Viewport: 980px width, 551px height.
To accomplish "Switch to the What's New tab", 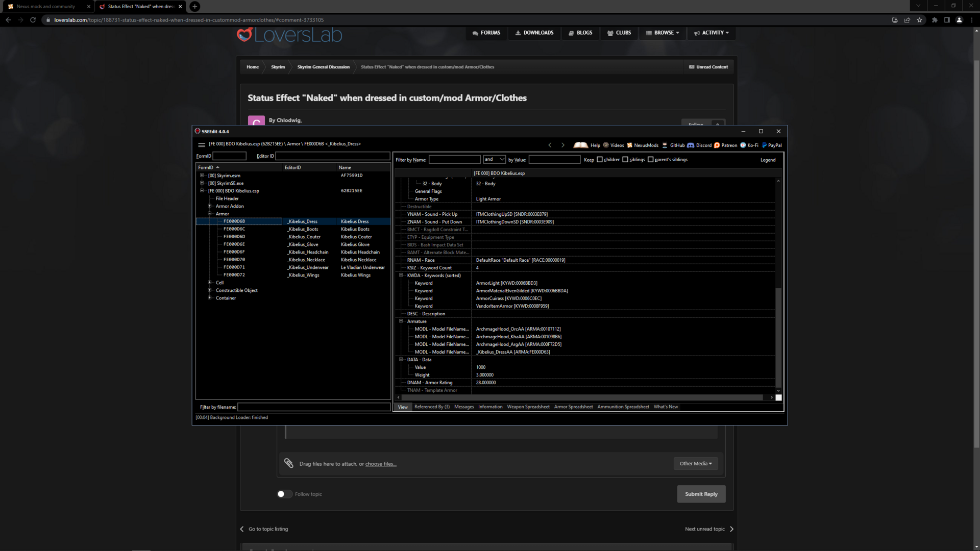I will (x=666, y=407).
